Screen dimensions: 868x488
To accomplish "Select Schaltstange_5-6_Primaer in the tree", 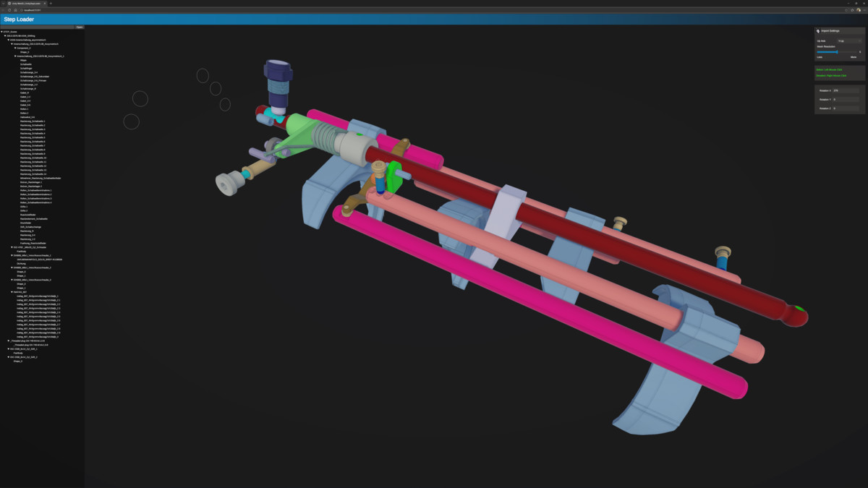I will (x=33, y=80).
